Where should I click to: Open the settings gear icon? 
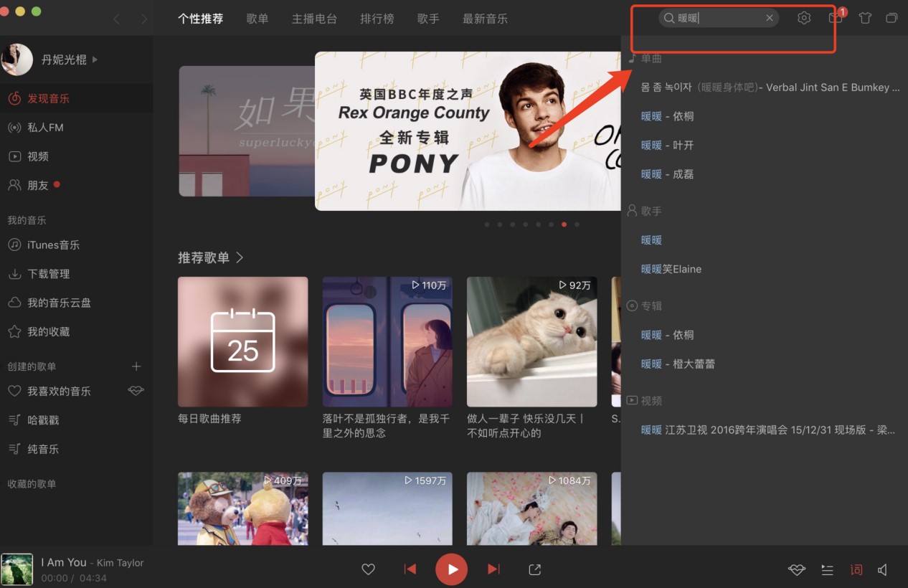coord(804,18)
